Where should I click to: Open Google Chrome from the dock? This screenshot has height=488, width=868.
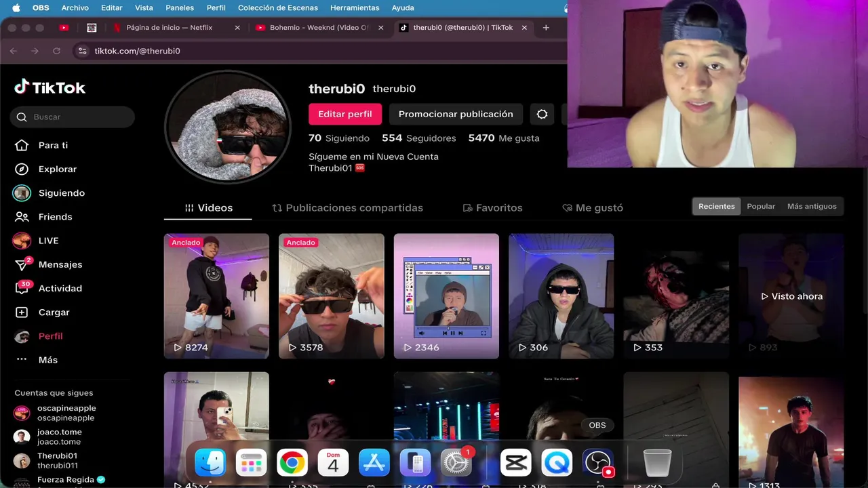click(x=292, y=463)
